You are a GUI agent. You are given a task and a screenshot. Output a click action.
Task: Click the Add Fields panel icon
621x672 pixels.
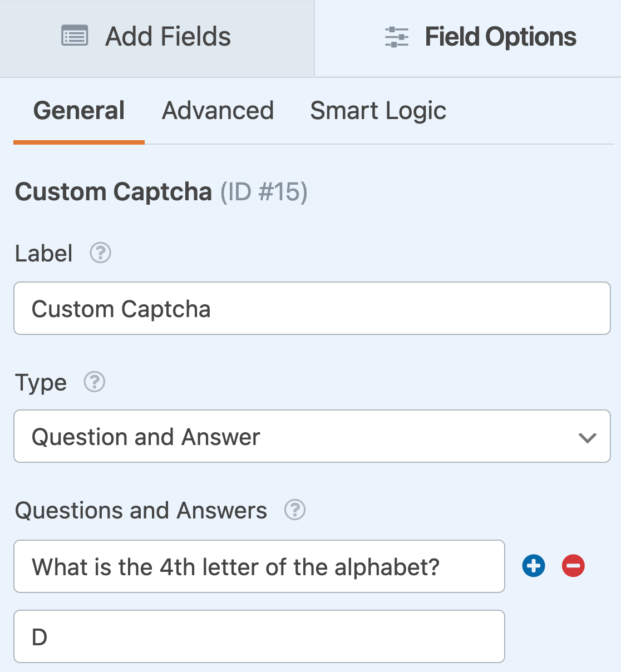[74, 36]
